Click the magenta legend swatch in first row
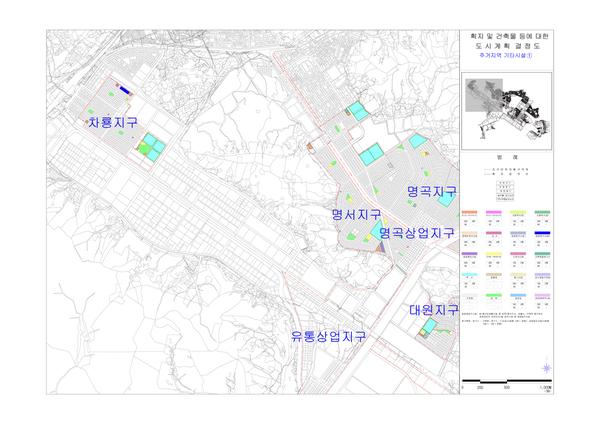 click(x=495, y=213)
